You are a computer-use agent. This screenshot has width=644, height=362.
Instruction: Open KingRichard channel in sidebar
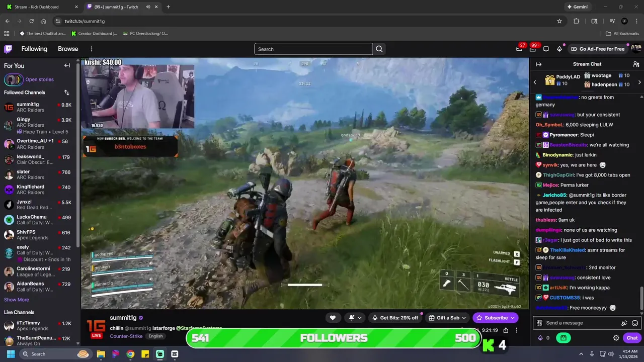click(39, 190)
